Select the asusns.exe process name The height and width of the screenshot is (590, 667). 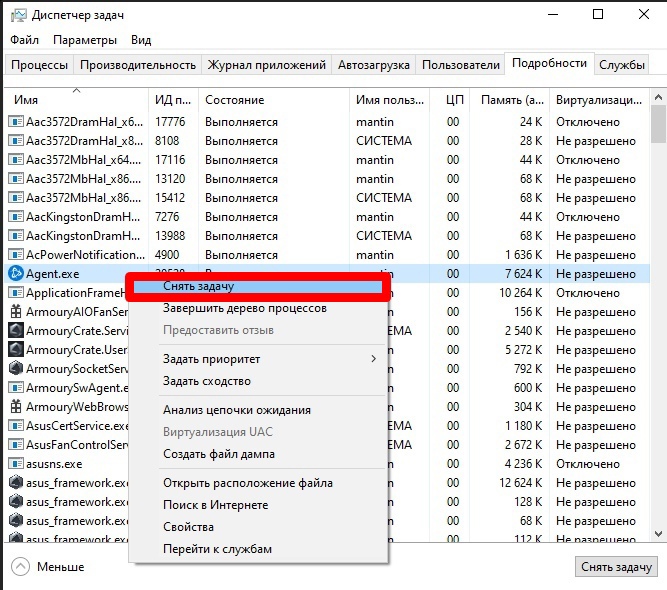point(54,464)
